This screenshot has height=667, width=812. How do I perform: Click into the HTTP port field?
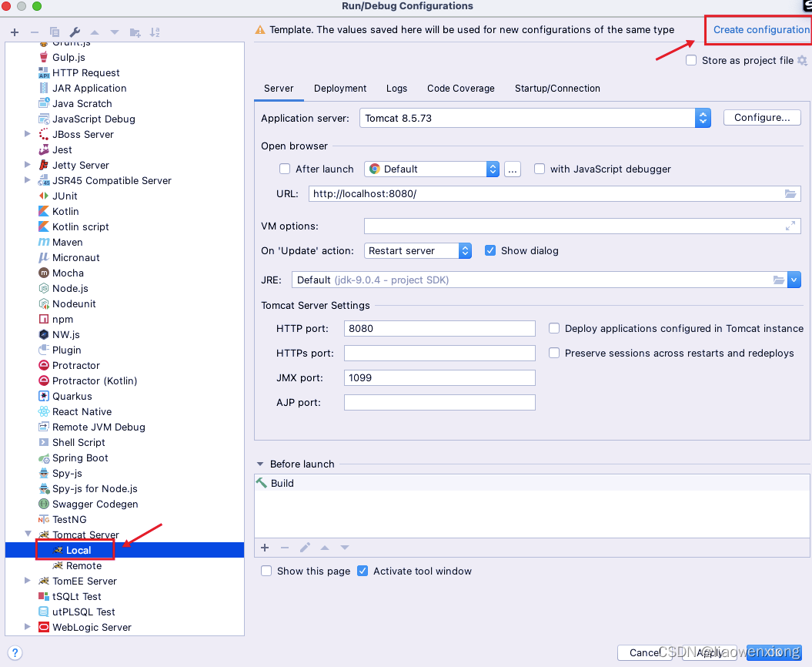pyautogui.click(x=439, y=329)
